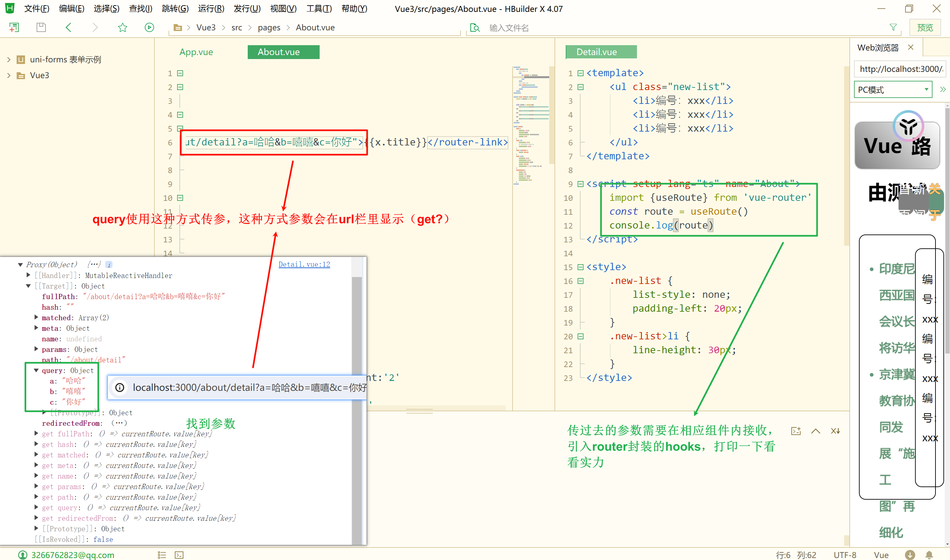Image resolution: width=950 pixels, height=560 pixels.
Task: Click the save file icon
Action: pyautogui.click(x=41, y=27)
